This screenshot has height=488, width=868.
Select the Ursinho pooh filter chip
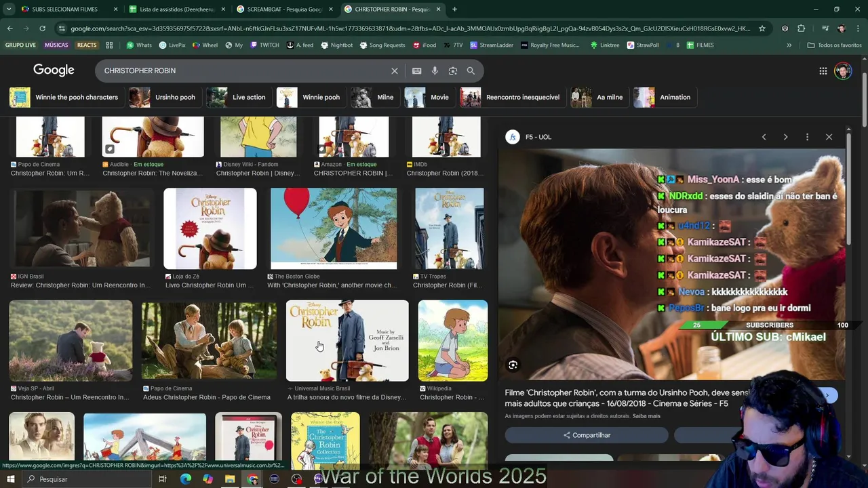(165, 97)
